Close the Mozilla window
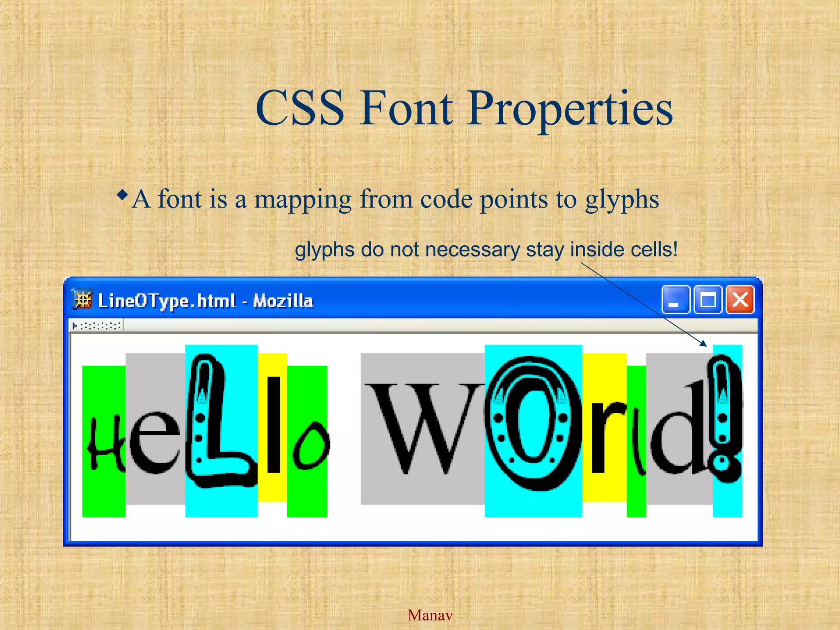This screenshot has width=840, height=630. pyautogui.click(x=740, y=300)
